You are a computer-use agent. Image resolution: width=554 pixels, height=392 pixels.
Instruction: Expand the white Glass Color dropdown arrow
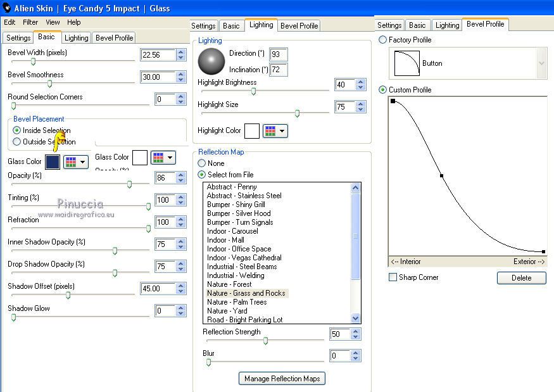tap(170, 158)
